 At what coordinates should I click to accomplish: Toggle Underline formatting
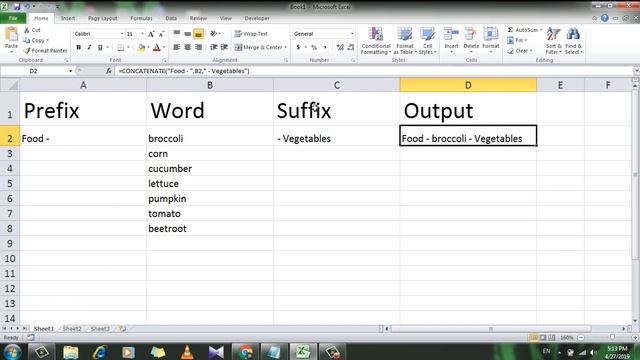point(100,48)
